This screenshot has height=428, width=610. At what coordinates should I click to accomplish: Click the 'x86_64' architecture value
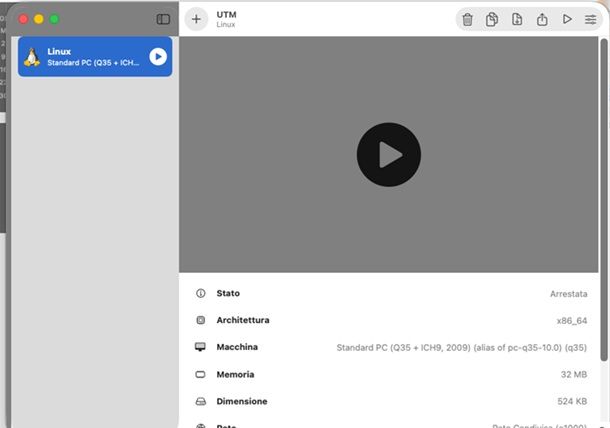tap(571, 321)
